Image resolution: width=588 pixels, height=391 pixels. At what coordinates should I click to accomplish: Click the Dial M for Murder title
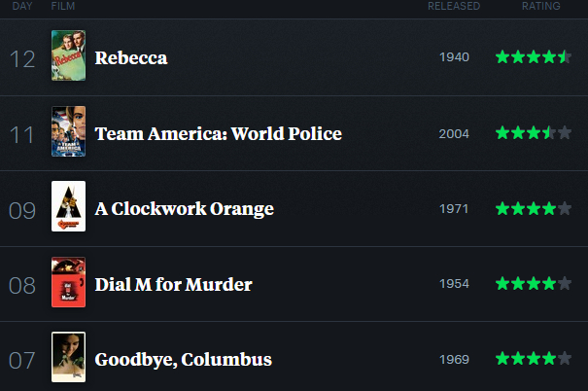pos(173,284)
